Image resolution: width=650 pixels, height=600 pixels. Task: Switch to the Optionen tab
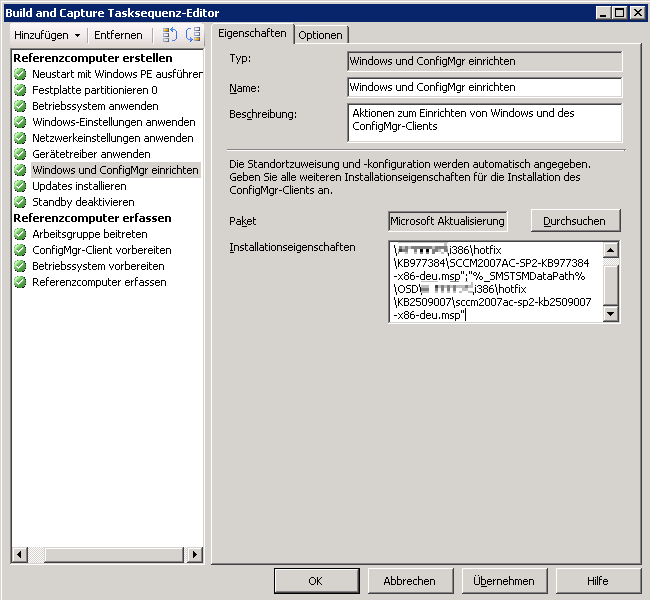tap(320, 35)
